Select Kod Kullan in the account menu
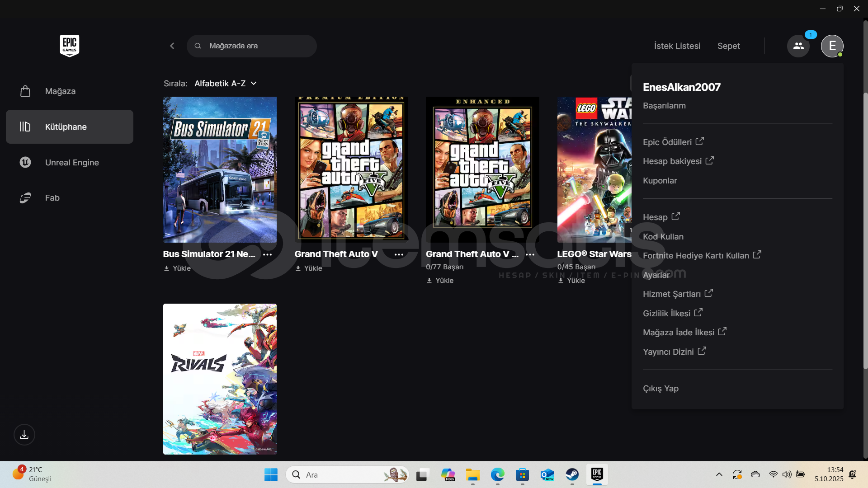This screenshot has width=868, height=488. pyautogui.click(x=663, y=236)
